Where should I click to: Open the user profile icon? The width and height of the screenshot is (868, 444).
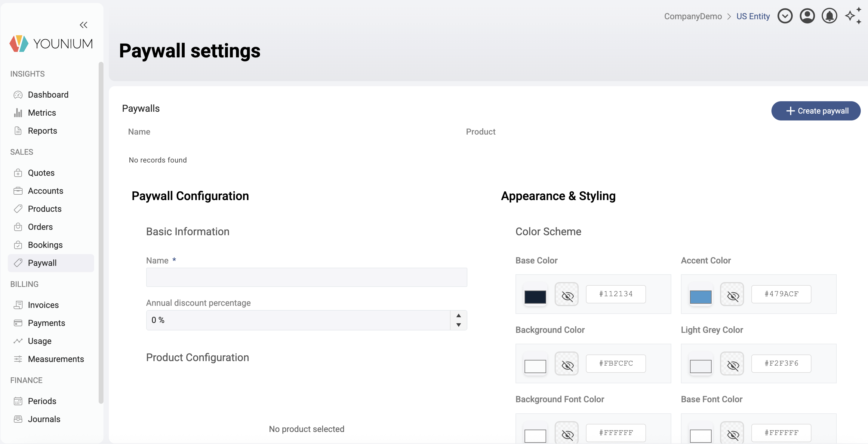point(807,16)
